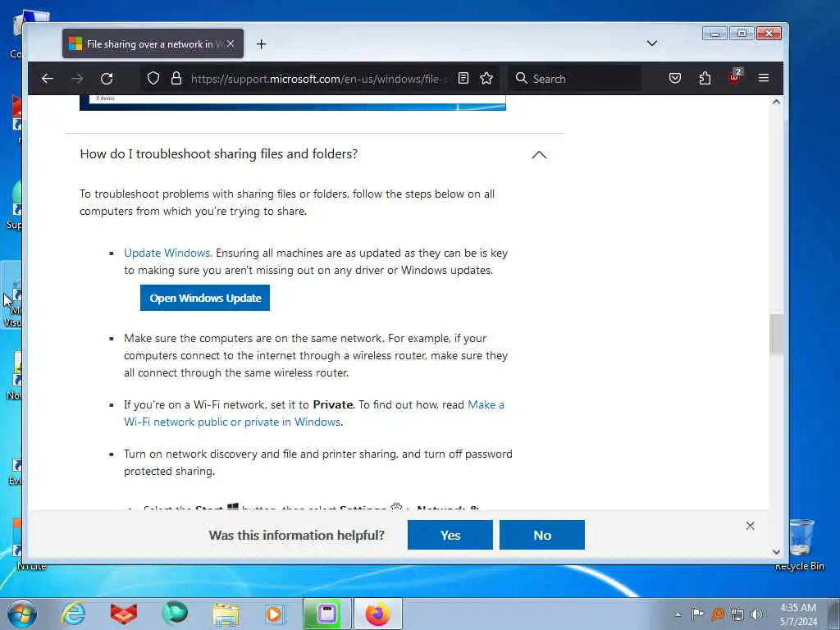Screen dimensions: 840x630
Task: Click the page scrollbar thumb
Action: (x=776, y=335)
